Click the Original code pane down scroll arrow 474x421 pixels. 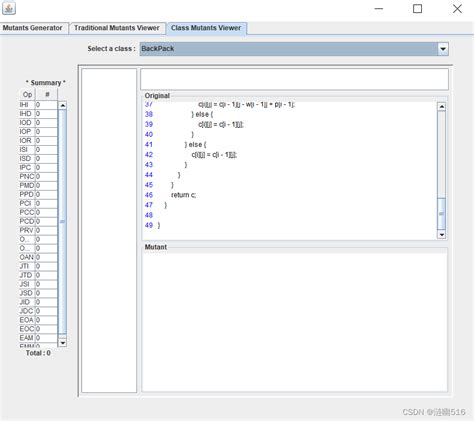(x=442, y=235)
